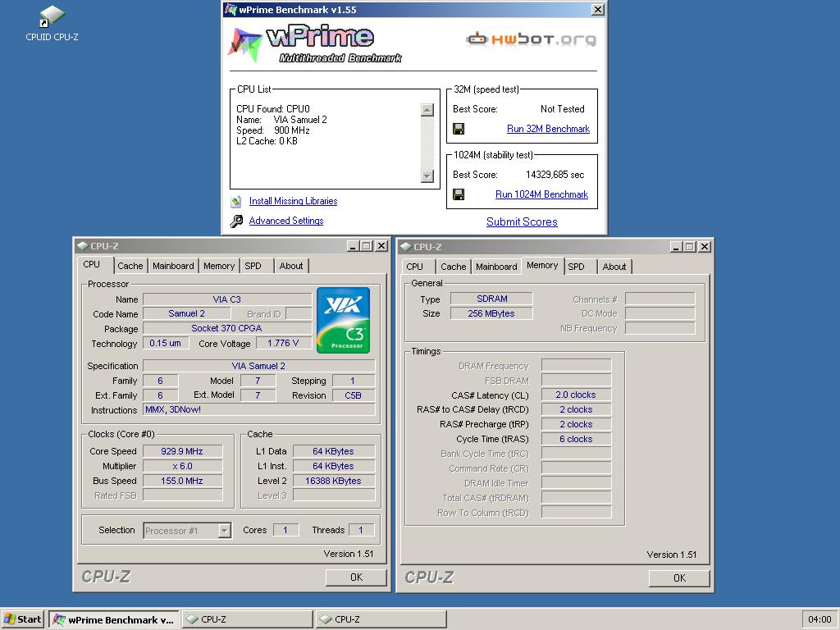Open Memory tab in left CPU-Z window
The width and height of the screenshot is (840, 630).
tap(219, 266)
